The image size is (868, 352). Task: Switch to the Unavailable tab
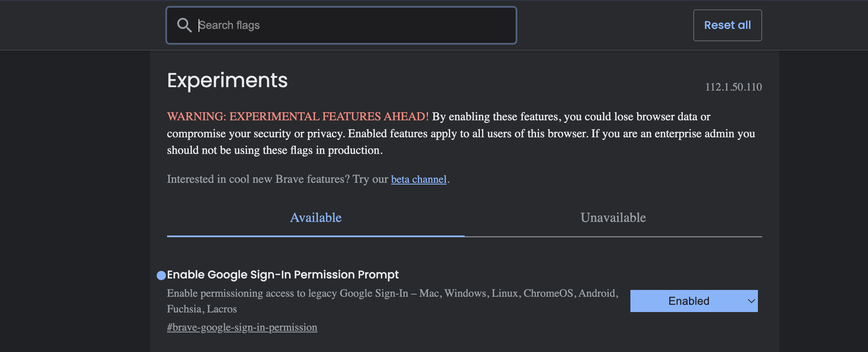(x=613, y=218)
